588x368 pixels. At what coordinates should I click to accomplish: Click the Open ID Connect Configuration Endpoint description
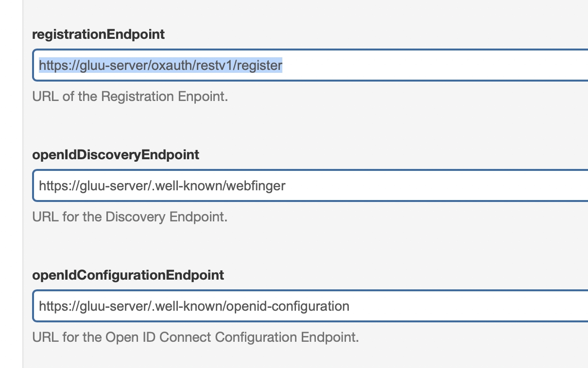(195, 337)
